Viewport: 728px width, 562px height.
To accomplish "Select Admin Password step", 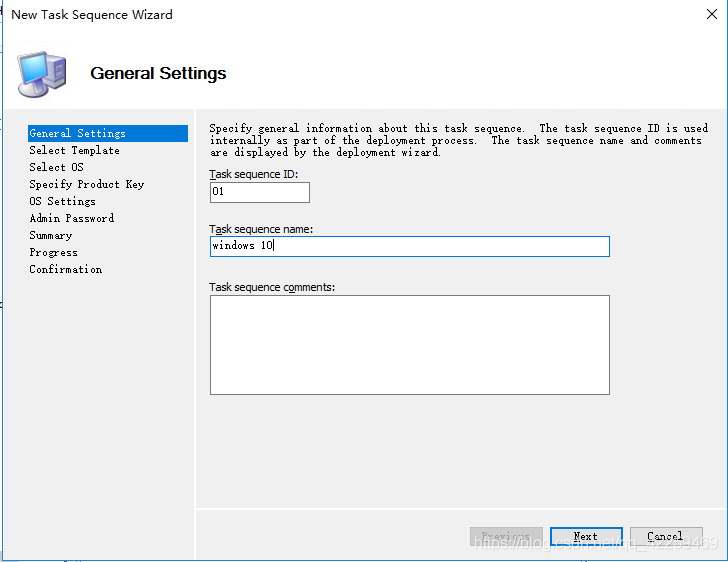I will [71, 218].
